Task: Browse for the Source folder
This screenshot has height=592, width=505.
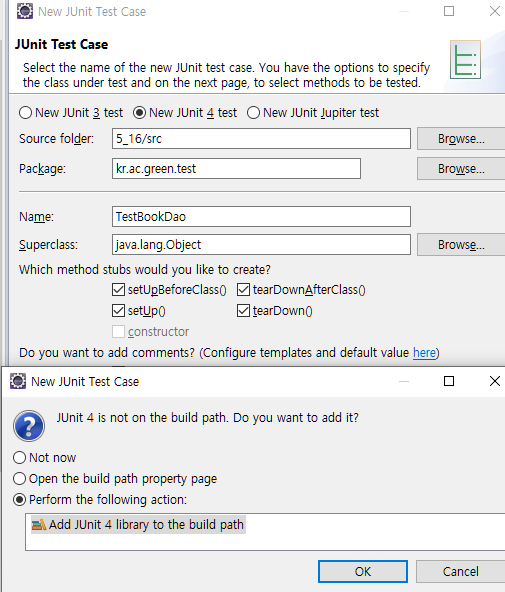Action: (461, 139)
